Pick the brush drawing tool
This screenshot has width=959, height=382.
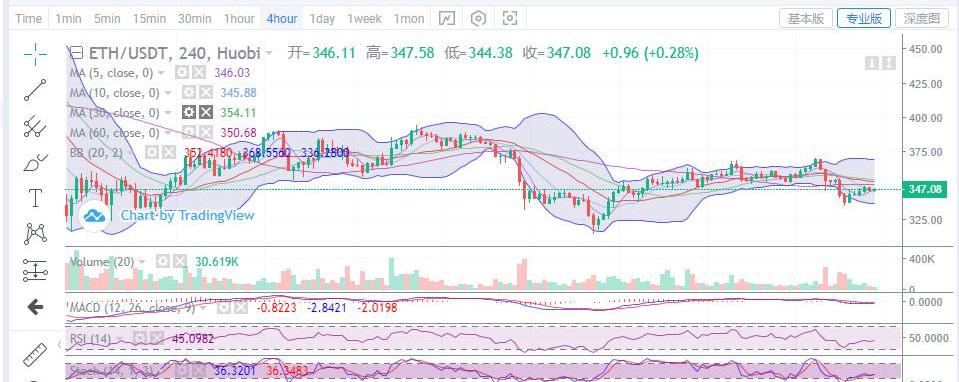coord(35,163)
